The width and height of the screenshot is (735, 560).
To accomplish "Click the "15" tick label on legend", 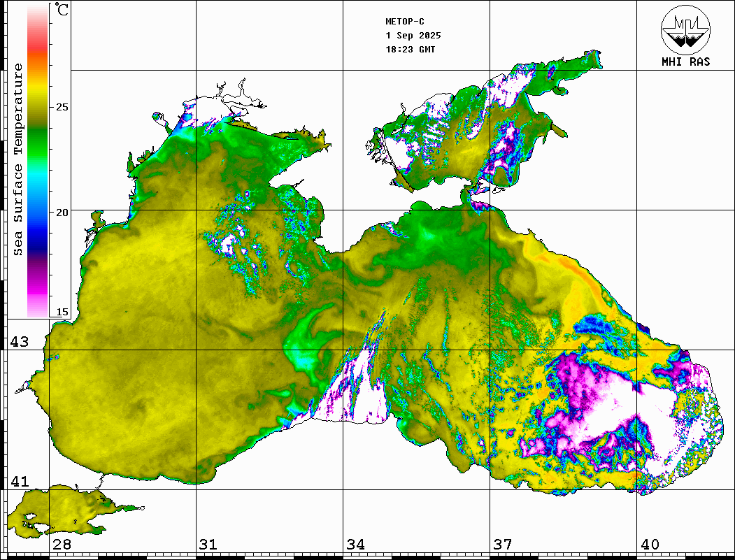I will tap(62, 313).
